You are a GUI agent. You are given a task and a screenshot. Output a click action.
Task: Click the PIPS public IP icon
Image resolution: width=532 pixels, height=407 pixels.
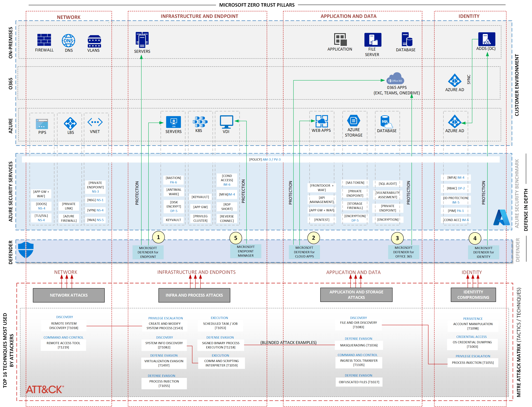[x=42, y=124]
